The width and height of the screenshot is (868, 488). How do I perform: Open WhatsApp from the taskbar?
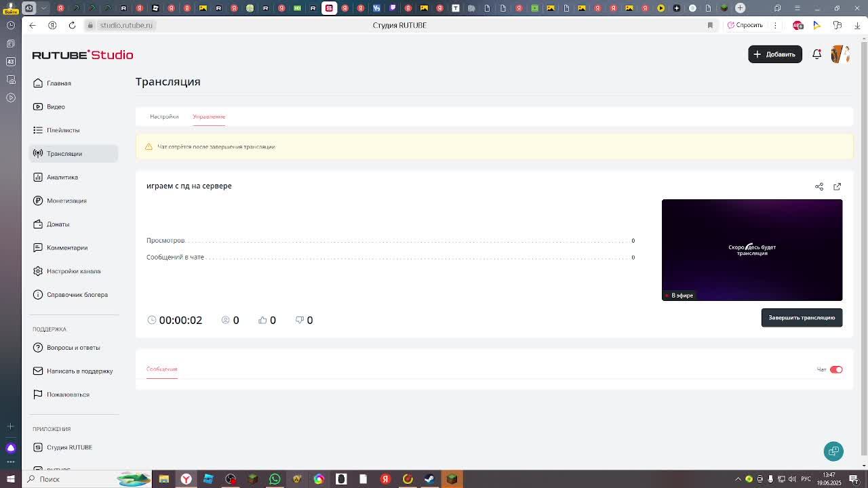coord(275,479)
